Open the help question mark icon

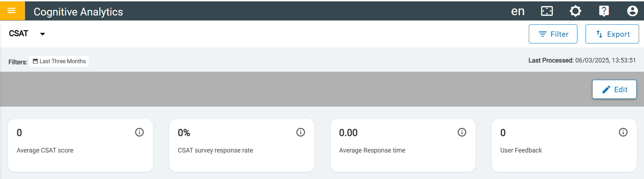tap(604, 11)
